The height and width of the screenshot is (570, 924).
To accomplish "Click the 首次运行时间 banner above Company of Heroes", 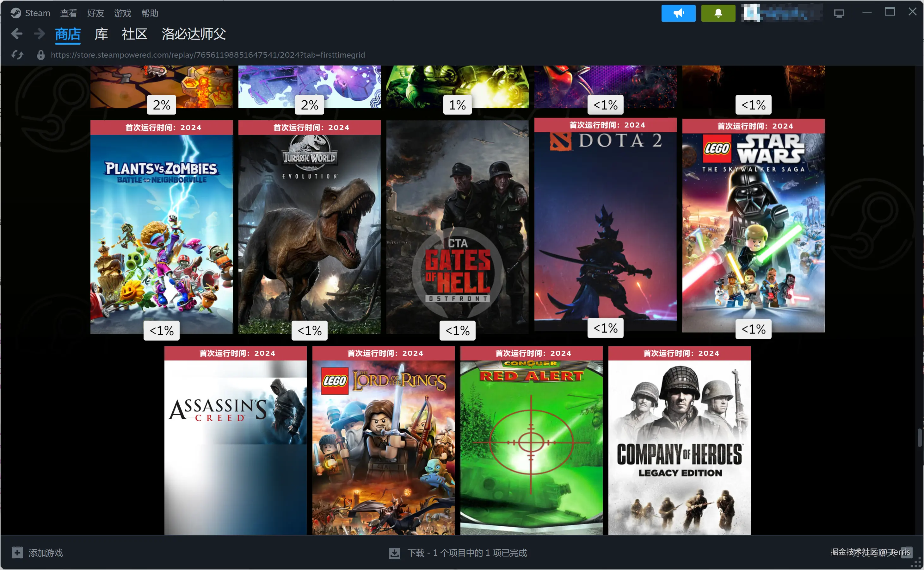I will point(680,353).
